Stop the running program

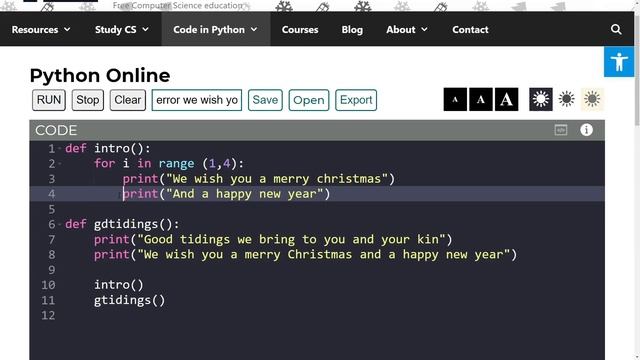(87, 100)
